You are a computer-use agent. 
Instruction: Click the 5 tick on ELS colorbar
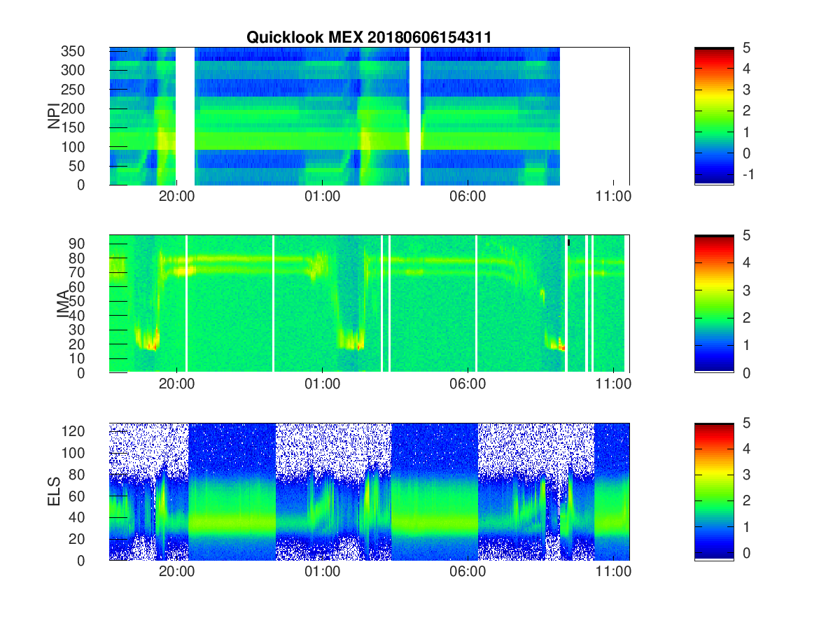[747, 423]
